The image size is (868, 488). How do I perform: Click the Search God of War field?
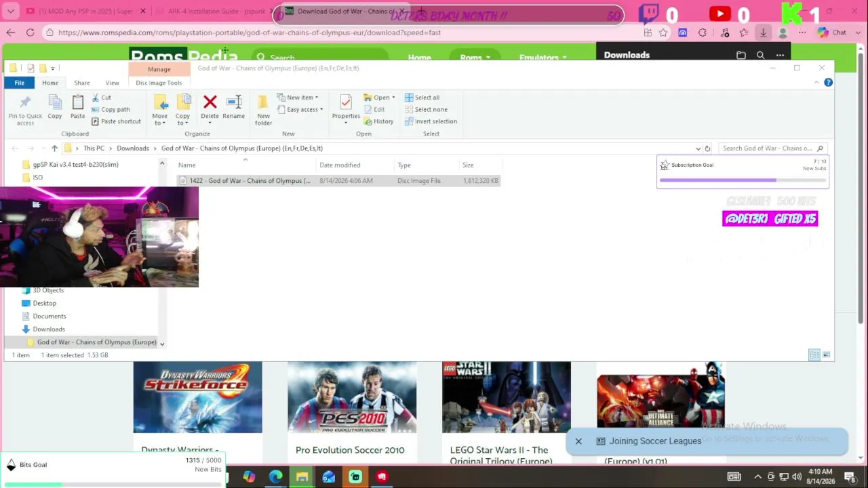coord(772,148)
